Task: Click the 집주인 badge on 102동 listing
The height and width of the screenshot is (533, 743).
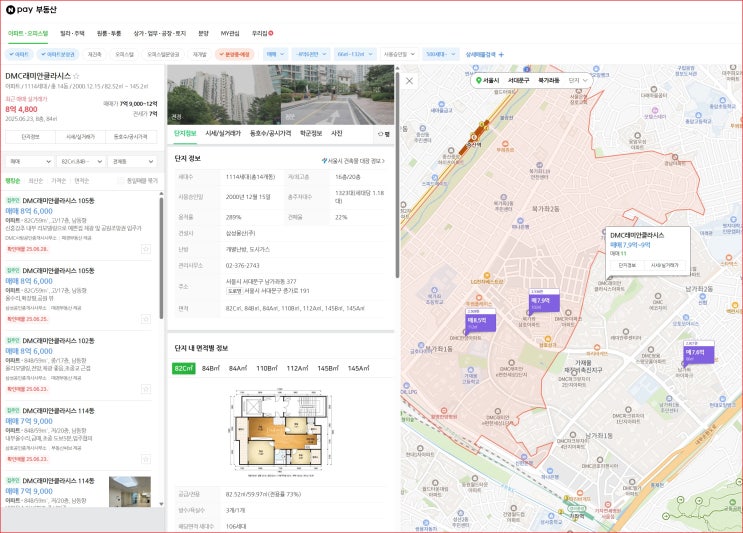Action: 13,340
